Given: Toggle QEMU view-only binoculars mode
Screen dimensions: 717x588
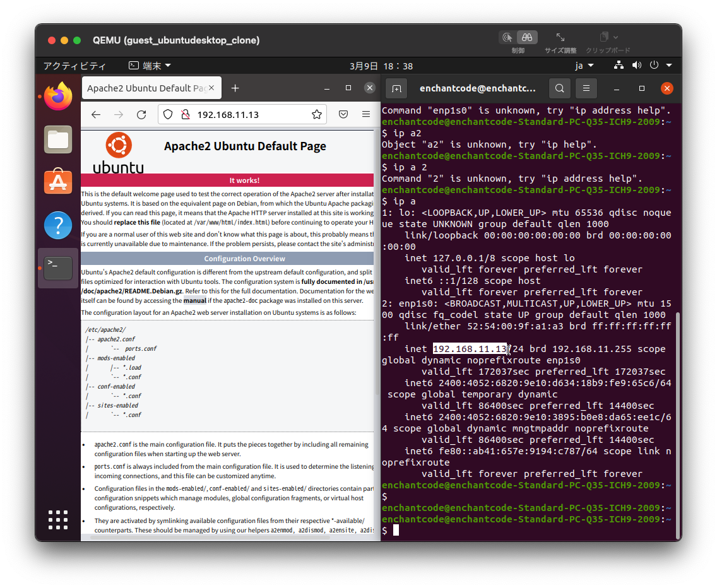Looking at the screenshot, I should tap(527, 37).
